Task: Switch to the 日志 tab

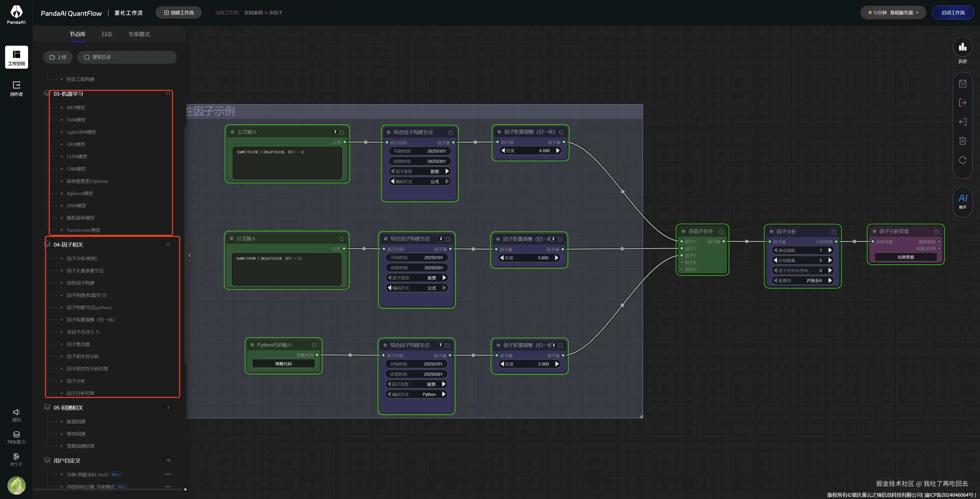Action: [x=107, y=34]
